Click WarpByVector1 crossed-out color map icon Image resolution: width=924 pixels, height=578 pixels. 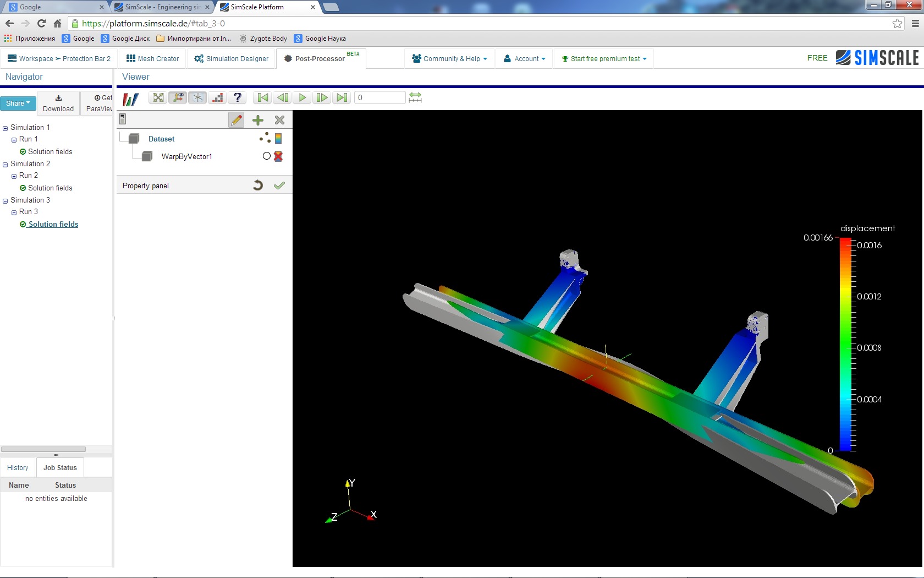pyautogui.click(x=278, y=156)
